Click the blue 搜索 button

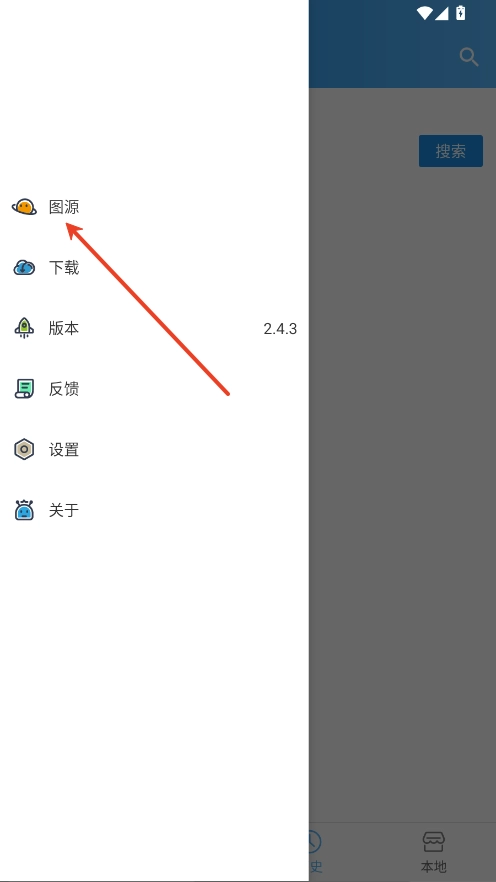tap(450, 151)
